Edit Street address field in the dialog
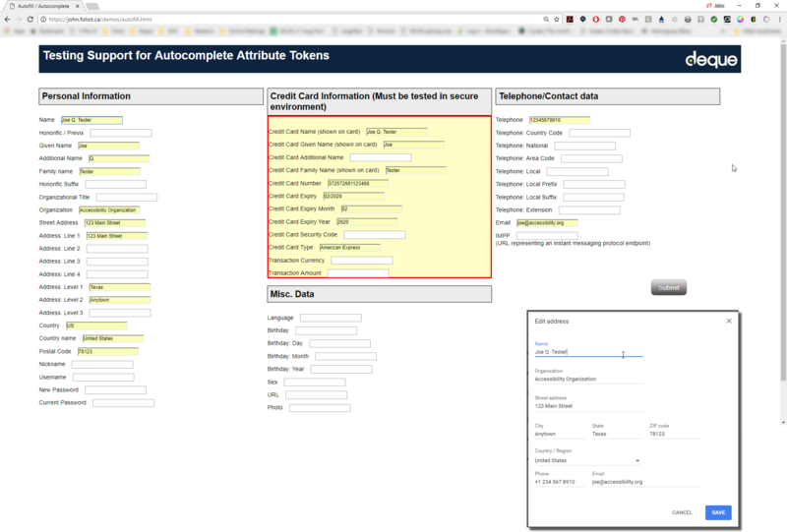The width and height of the screenshot is (787, 532). coord(588,406)
